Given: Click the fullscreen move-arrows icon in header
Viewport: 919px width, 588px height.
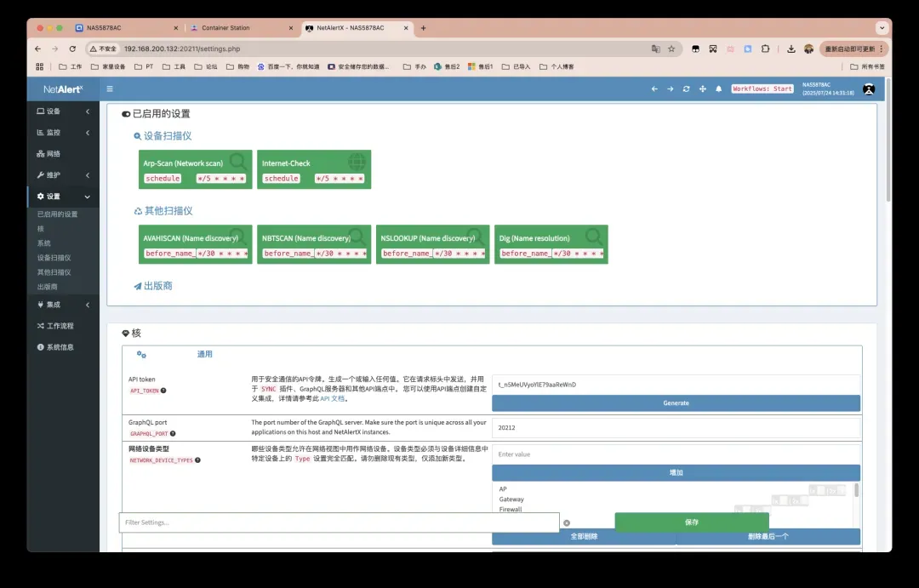Looking at the screenshot, I should [x=702, y=88].
